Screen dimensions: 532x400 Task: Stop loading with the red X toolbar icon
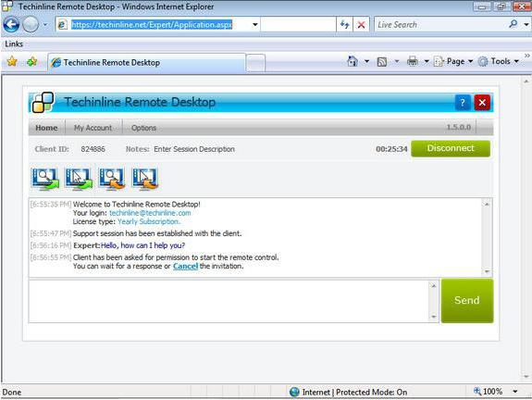click(x=361, y=24)
